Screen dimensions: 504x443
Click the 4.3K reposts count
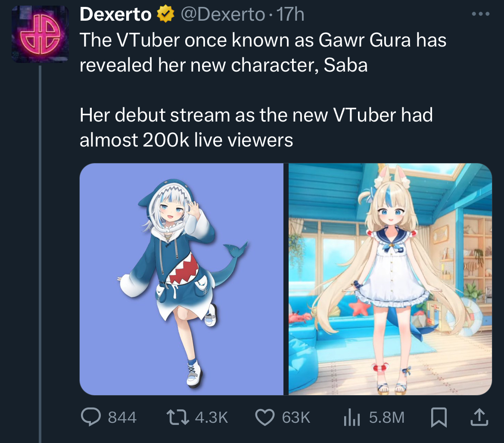[x=211, y=417]
